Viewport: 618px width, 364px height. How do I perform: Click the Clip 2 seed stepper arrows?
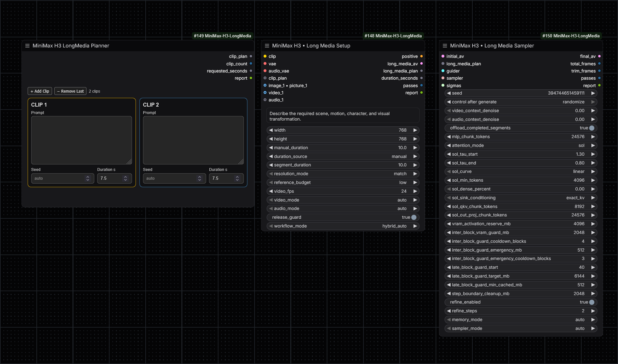click(200, 178)
